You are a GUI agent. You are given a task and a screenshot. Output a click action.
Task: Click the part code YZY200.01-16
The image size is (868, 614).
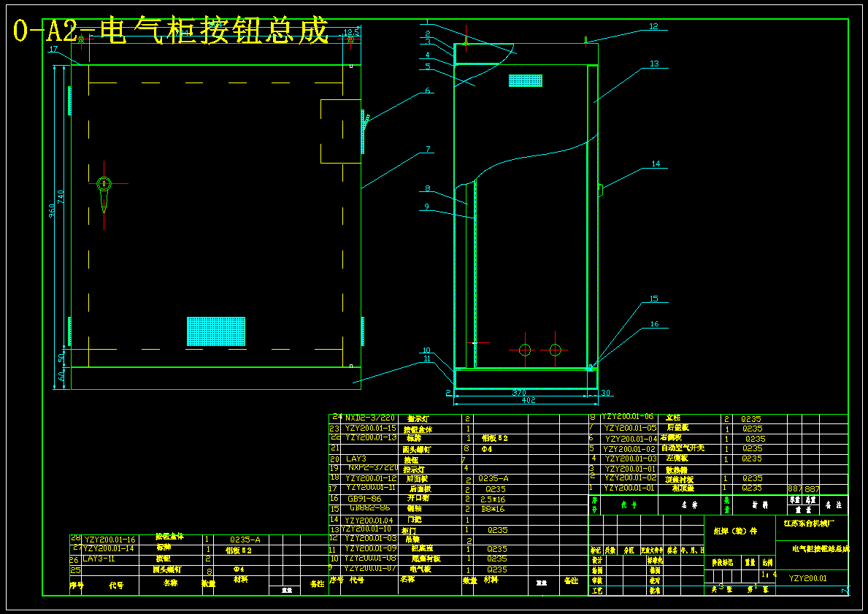pyautogui.click(x=110, y=540)
